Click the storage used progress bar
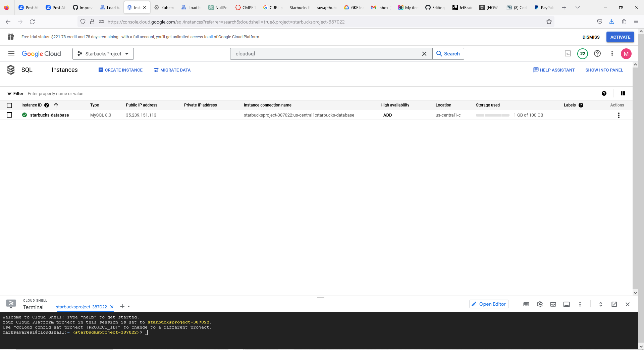Viewport: 644px width, 350px height. coord(492,115)
